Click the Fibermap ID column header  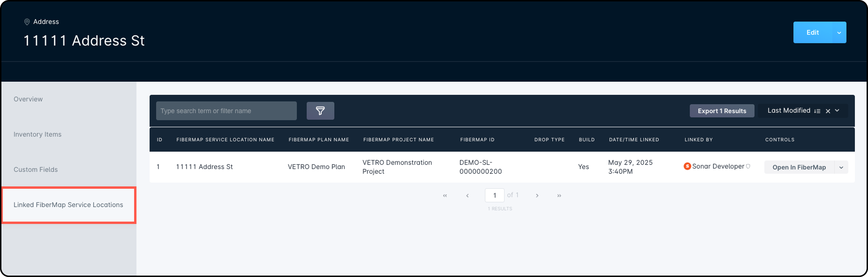coord(477,139)
